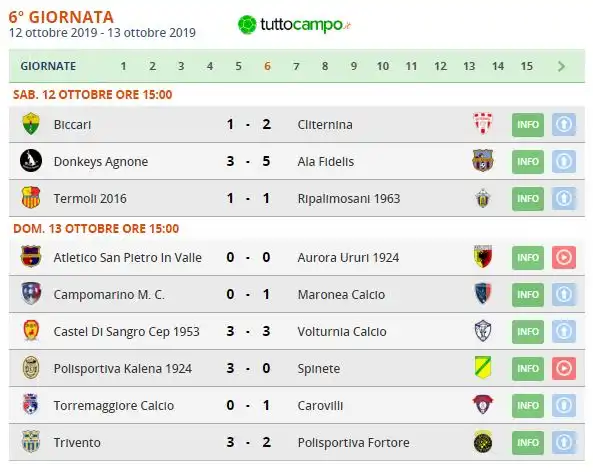Click the tuttocampo.it logo
Viewport: 593px width, 472px height.
click(294, 25)
